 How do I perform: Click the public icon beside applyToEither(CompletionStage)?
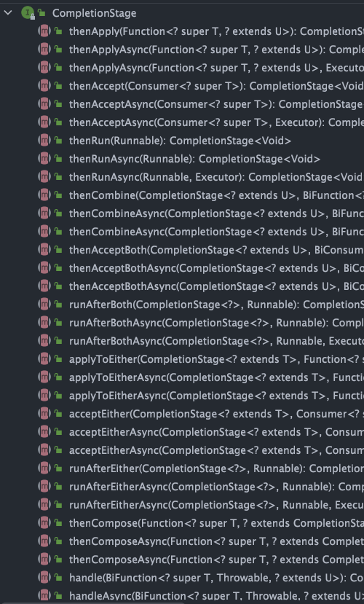coord(58,359)
